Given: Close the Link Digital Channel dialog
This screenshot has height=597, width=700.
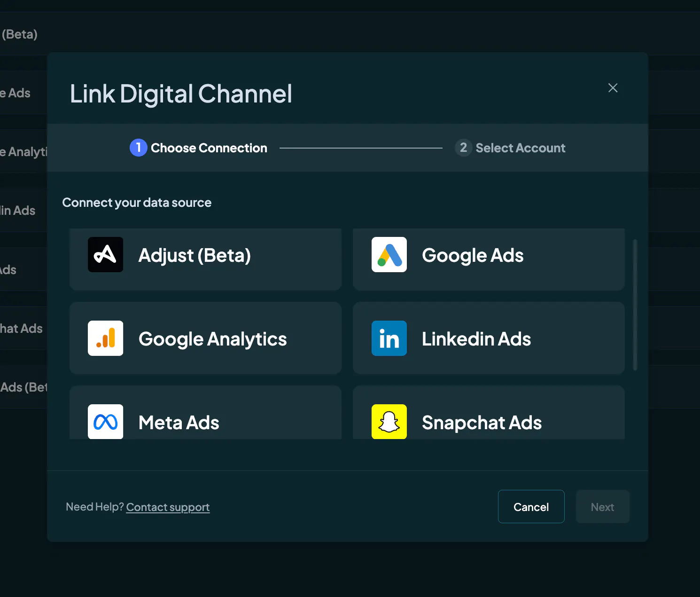Looking at the screenshot, I should [613, 88].
